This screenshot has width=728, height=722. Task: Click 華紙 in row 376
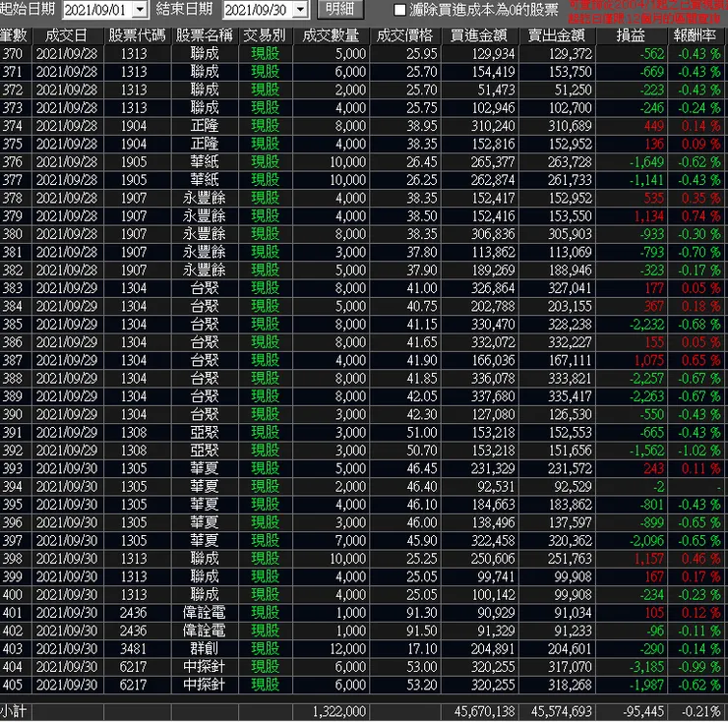tap(205, 162)
